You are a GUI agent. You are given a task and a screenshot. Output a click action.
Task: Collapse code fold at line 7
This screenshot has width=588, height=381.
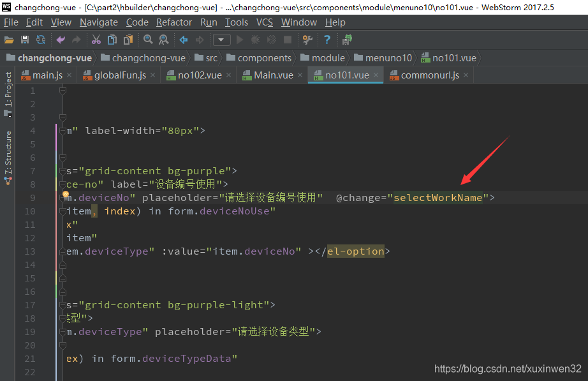[62, 171]
